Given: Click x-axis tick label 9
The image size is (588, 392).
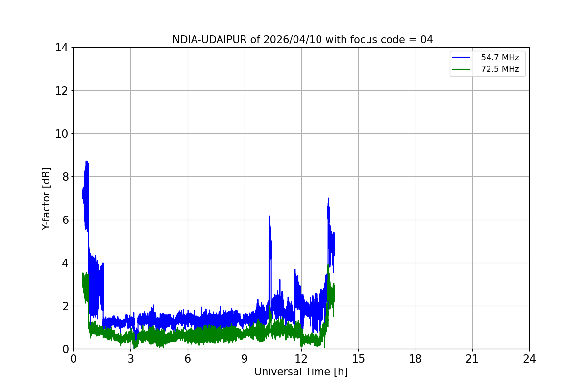Looking at the screenshot, I should point(245,359).
